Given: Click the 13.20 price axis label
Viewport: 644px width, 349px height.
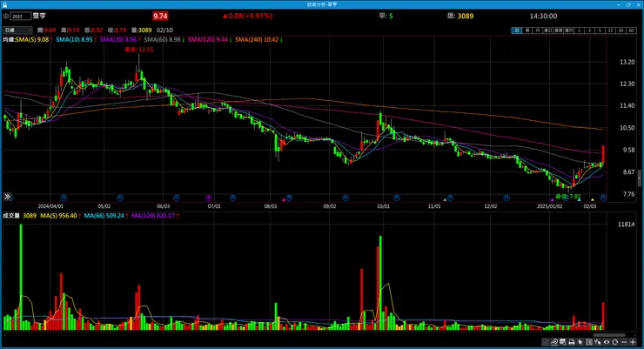Looking at the screenshot, I should point(627,62).
